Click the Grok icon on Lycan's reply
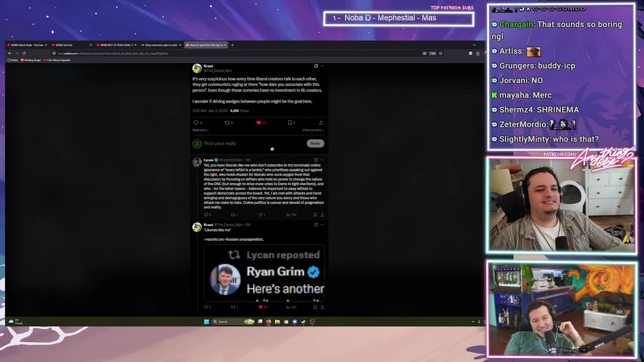The height and width of the screenshot is (362, 644). 316,160
